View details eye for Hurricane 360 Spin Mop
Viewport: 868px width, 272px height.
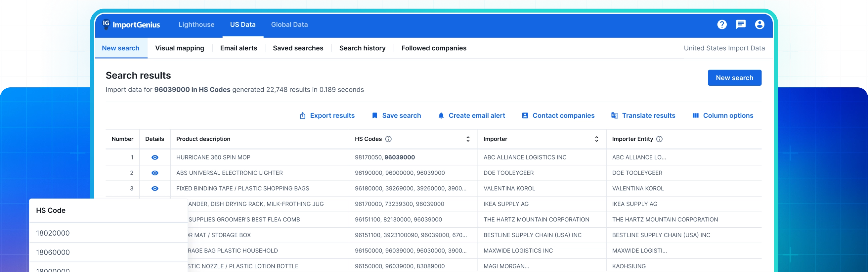point(155,158)
